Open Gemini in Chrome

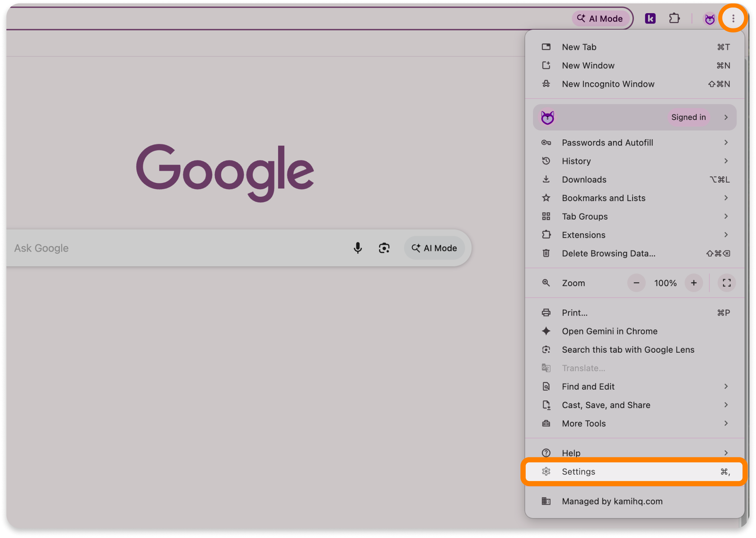pyautogui.click(x=635, y=331)
